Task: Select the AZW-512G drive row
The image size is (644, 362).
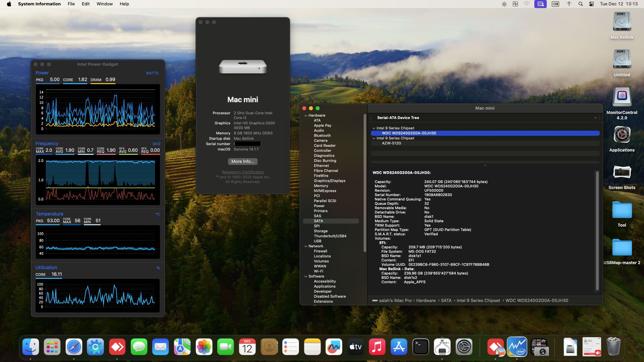Action: pos(485,143)
